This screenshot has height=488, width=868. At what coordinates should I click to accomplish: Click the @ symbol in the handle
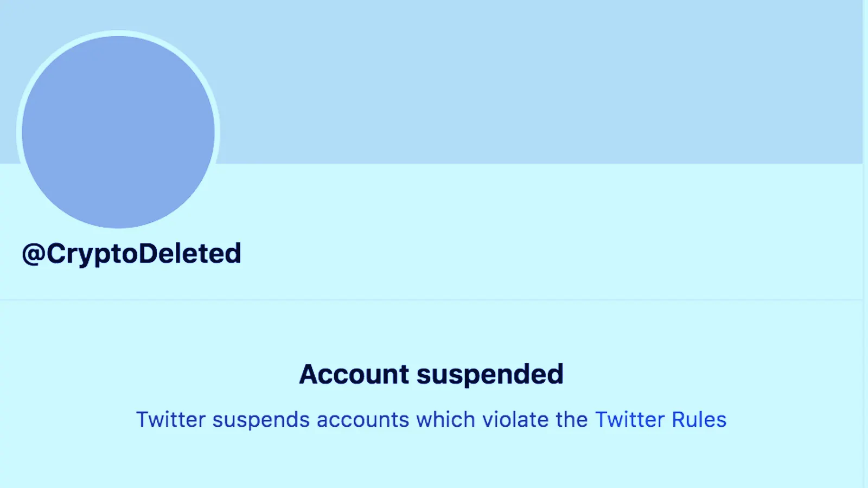point(34,254)
